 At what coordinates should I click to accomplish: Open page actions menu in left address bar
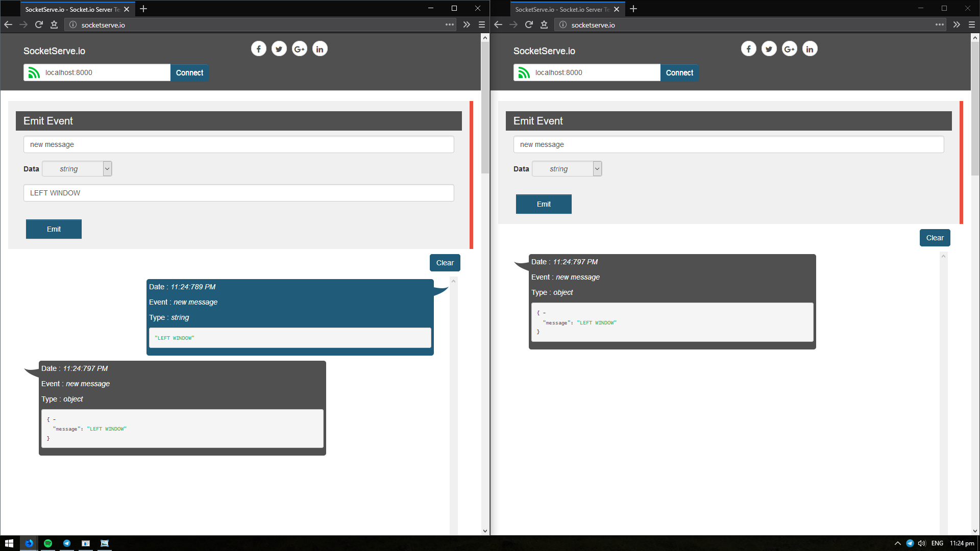(450, 24)
